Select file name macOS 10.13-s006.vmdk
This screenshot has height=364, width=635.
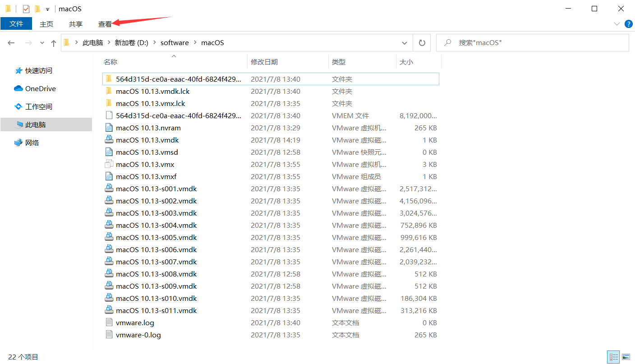tap(156, 249)
